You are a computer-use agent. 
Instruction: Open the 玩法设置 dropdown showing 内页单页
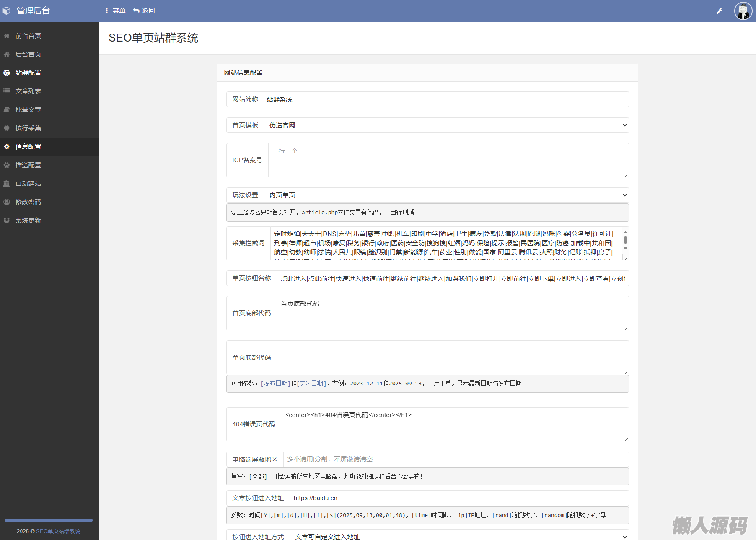(446, 195)
